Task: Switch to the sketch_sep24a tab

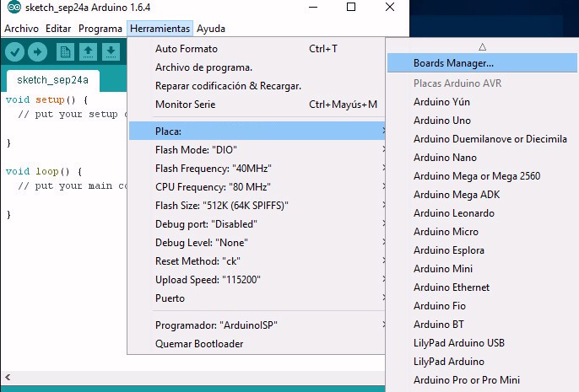Action: pyautogui.click(x=52, y=81)
